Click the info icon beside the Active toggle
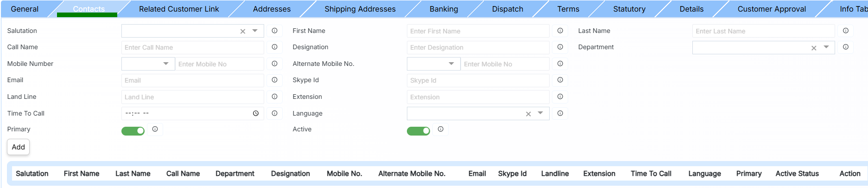Viewport: 868px width, 188px height. [441, 129]
